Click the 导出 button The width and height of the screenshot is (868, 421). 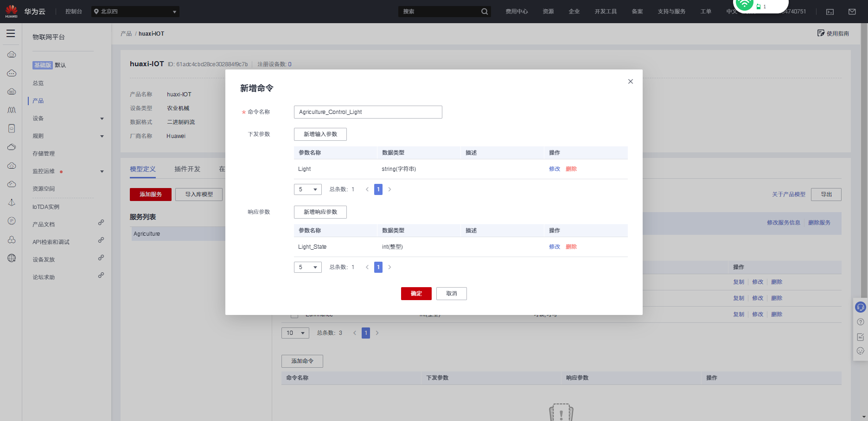pyautogui.click(x=826, y=195)
